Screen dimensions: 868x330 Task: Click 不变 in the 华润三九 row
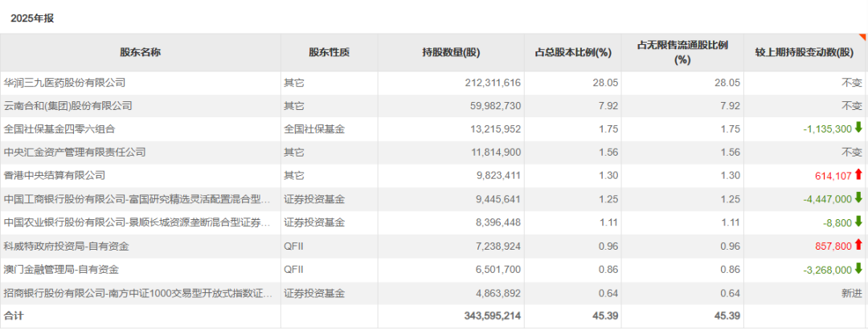852,83
